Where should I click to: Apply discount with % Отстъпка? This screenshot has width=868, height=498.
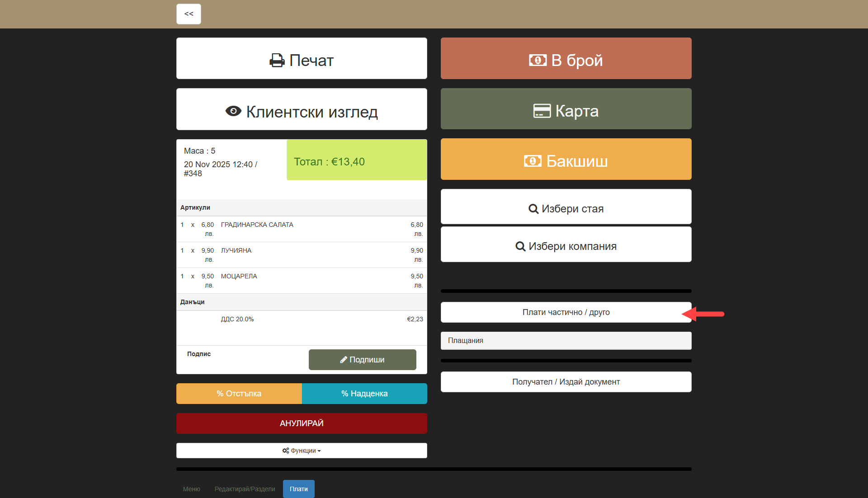click(x=239, y=394)
